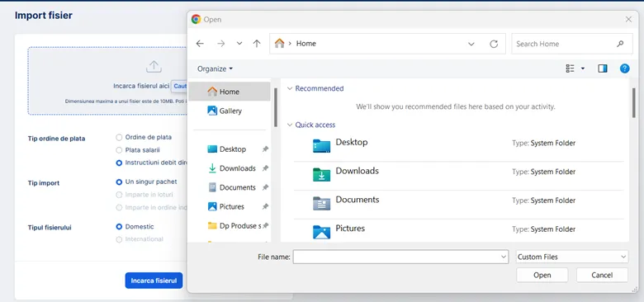Click the file list vertical scrollbar
The height and width of the screenshot is (302, 644).
tap(634, 102)
